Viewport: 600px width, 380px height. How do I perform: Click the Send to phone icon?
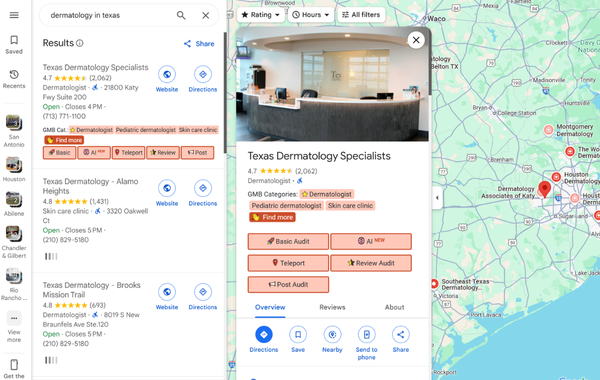coord(367,334)
